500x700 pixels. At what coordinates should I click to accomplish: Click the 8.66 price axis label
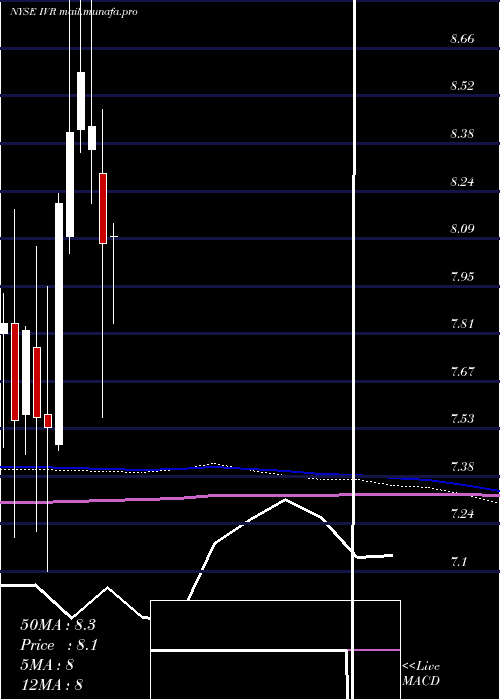click(462, 39)
